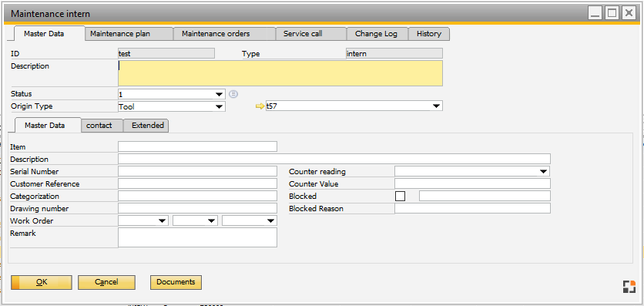Select the top-level Master Data tab

coord(49,34)
